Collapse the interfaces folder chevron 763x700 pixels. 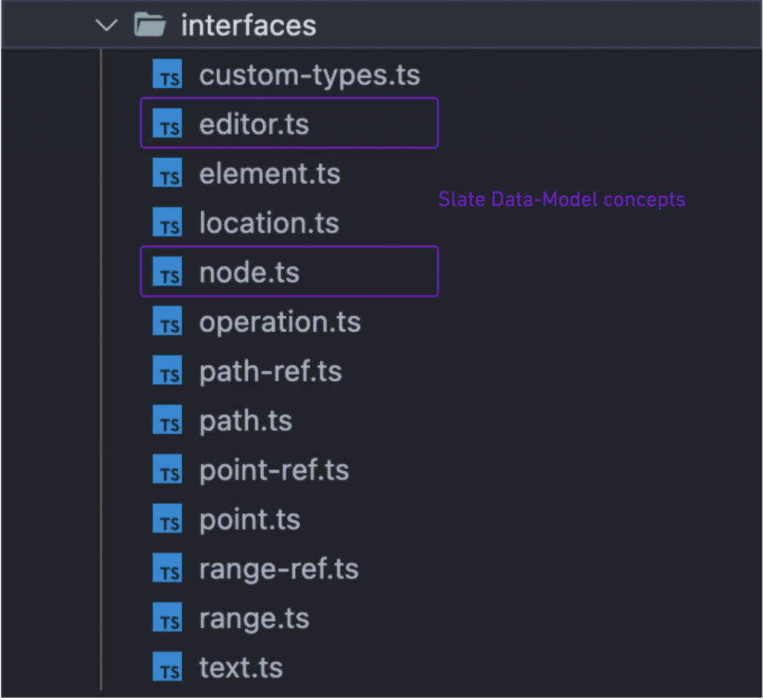(x=107, y=25)
